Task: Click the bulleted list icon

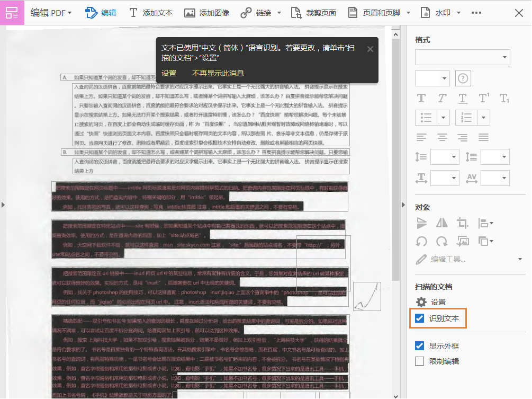Action: (x=426, y=118)
